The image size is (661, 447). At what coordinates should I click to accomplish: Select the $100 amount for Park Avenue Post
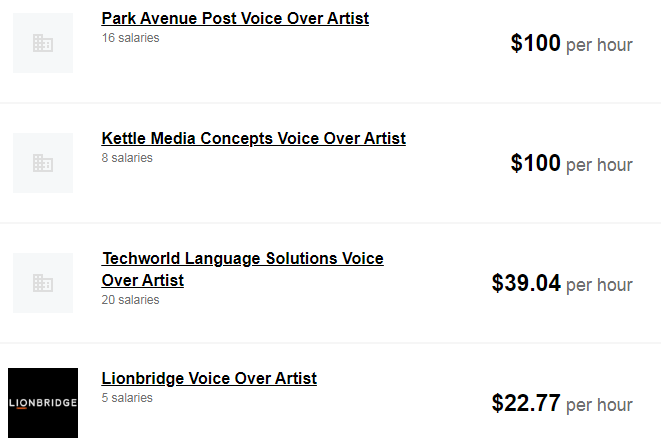(535, 43)
